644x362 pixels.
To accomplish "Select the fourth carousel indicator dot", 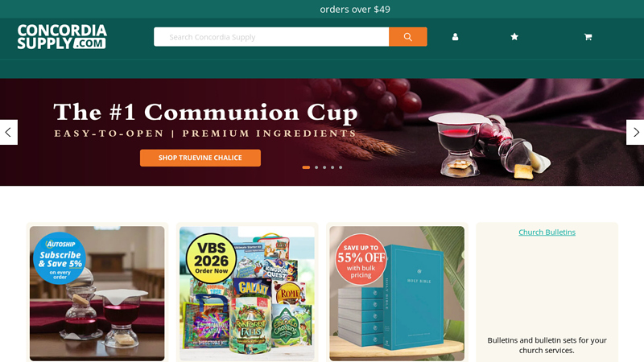I will tap(332, 167).
